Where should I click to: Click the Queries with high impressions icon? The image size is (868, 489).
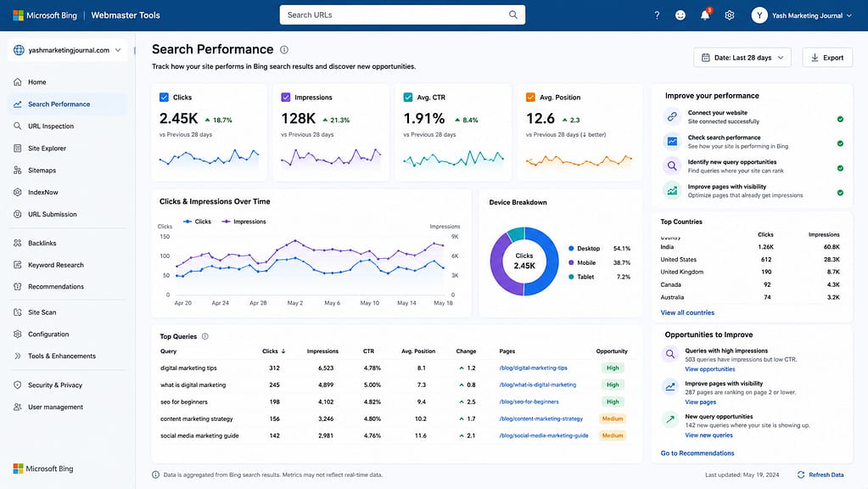click(x=669, y=354)
